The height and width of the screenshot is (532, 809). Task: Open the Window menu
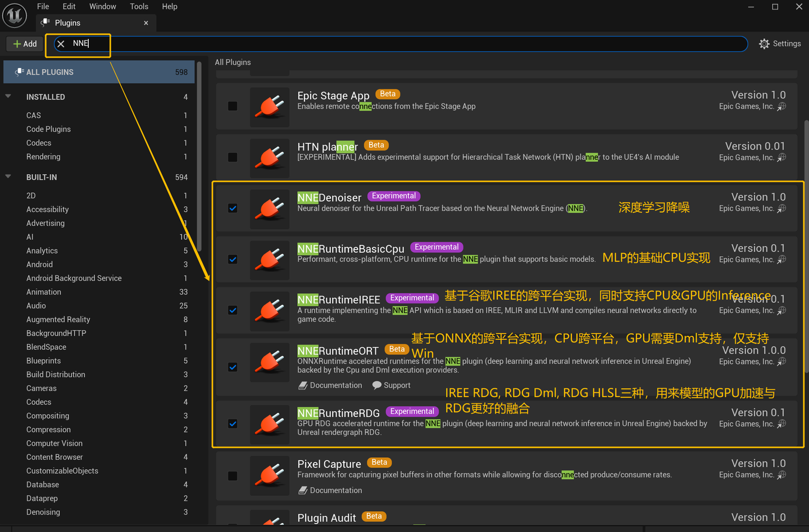[103, 7]
